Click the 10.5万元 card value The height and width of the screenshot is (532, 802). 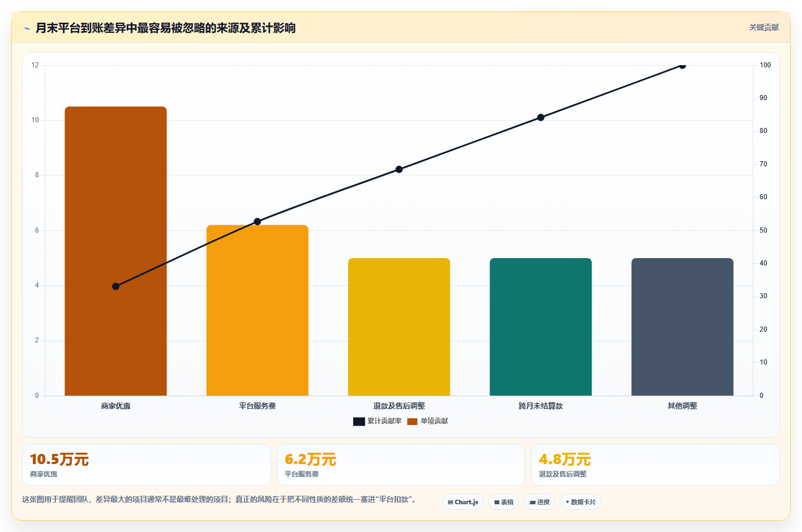click(x=59, y=459)
